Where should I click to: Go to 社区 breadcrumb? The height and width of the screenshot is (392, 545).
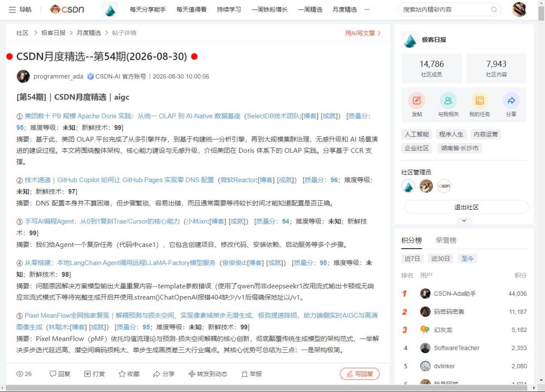pos(22,33)
